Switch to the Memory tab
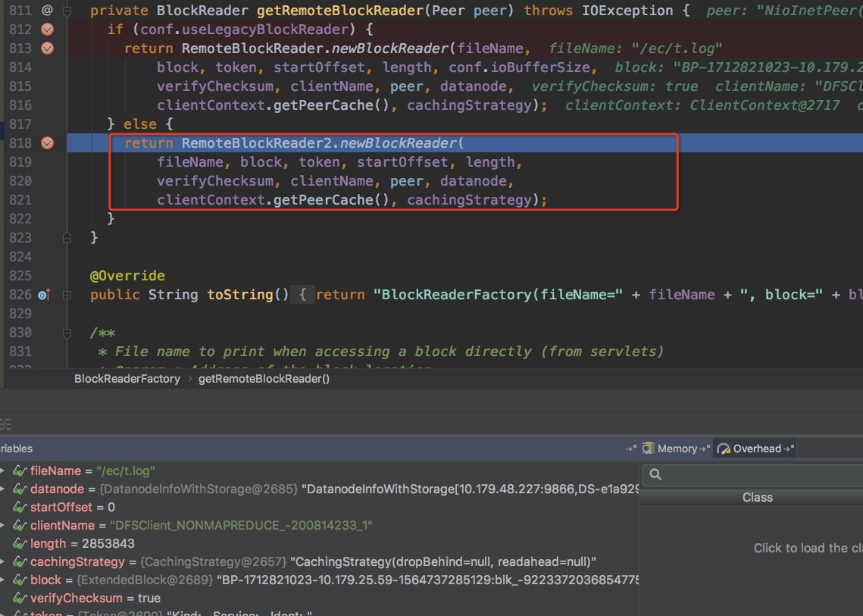Image resolution: width=863 pixels, height=616 pixels. click(x=677, y=449)
